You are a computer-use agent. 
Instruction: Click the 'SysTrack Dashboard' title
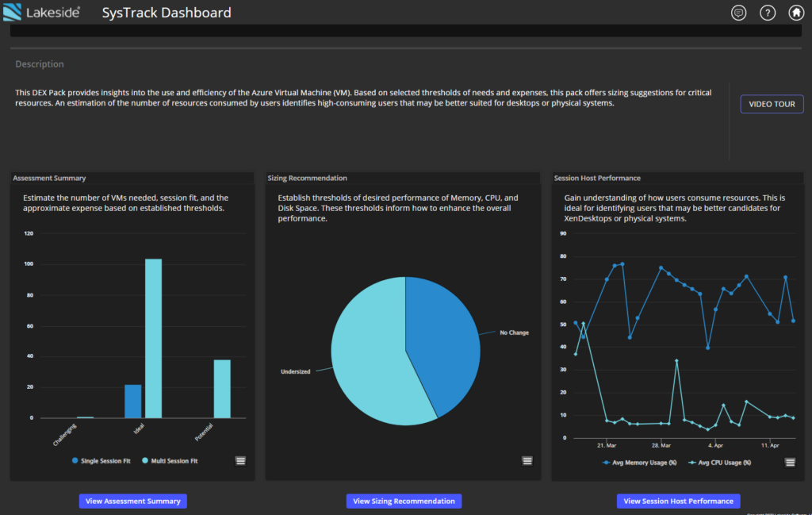pos(167,13)
